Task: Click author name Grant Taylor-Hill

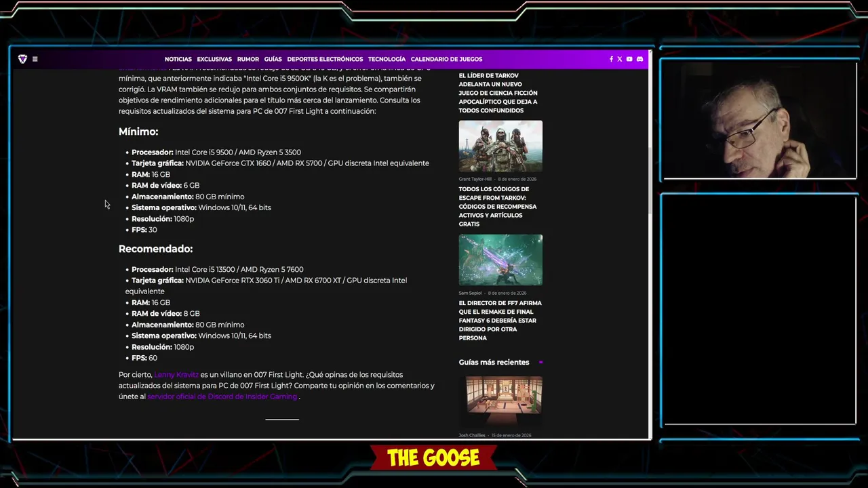Action: pos(475,179)
